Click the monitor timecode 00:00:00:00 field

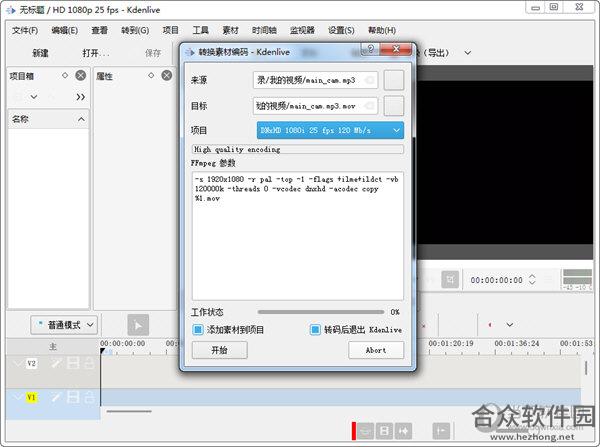click(x=496, y=280)
